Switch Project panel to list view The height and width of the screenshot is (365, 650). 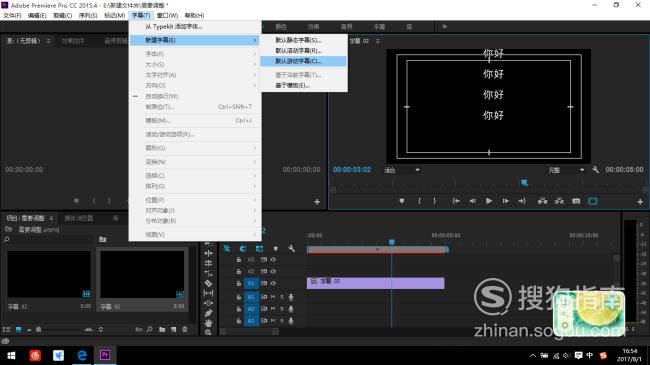(x=7, y=330)
